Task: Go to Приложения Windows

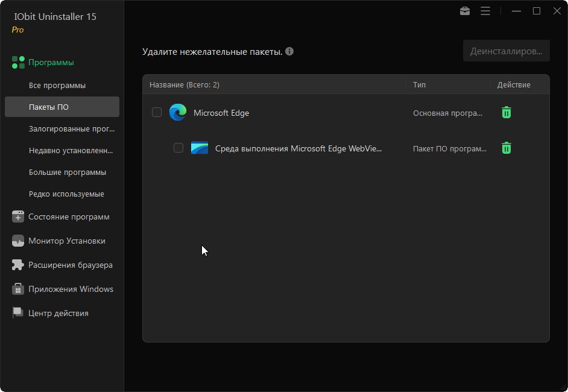Action: 71,289
